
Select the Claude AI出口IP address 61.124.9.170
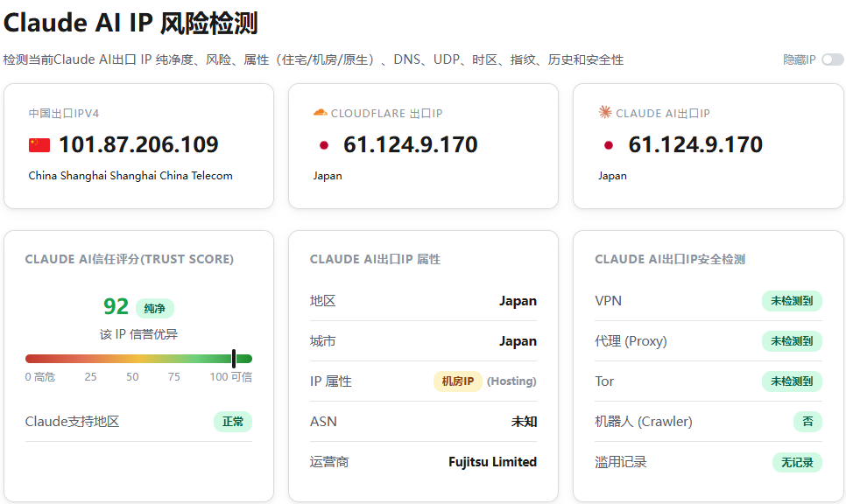pyautogui.click(x=695, y=144)
